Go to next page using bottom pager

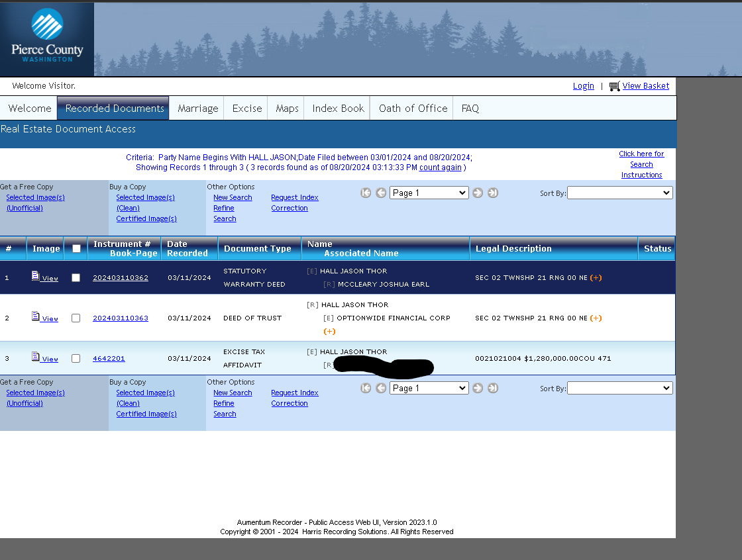click(x=478, y=389)
